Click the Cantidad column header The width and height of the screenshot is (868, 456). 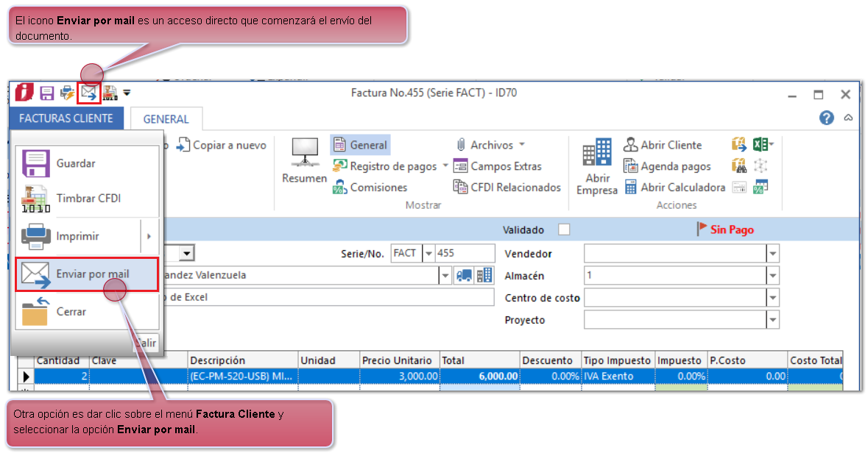point(61,360)
